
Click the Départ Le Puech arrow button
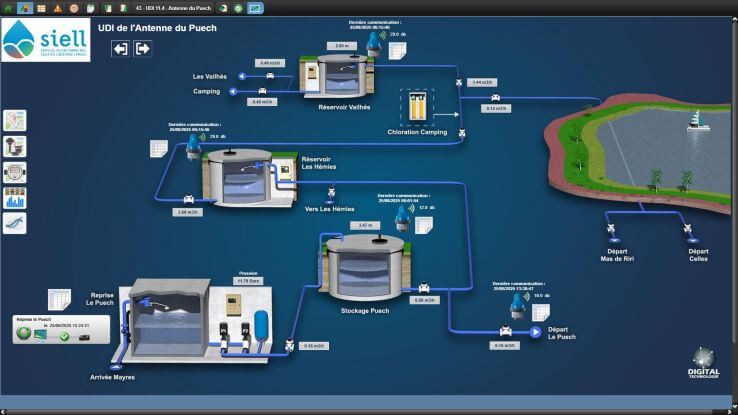[535, 332]
